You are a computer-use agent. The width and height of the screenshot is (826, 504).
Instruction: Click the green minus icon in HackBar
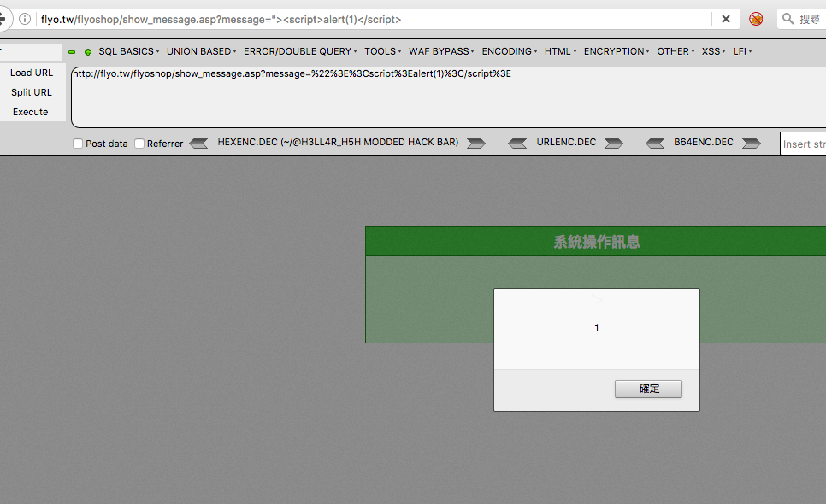click(72, 52)
